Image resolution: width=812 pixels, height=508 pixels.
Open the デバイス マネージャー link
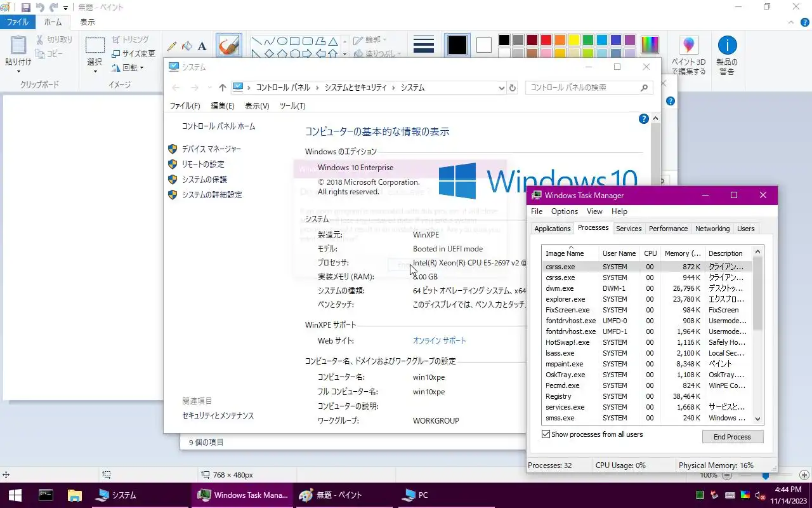[211, 149]
